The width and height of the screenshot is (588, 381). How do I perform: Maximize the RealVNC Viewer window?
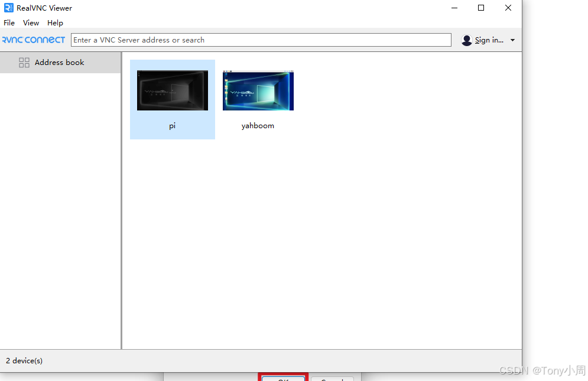click(x=481, y=8)
